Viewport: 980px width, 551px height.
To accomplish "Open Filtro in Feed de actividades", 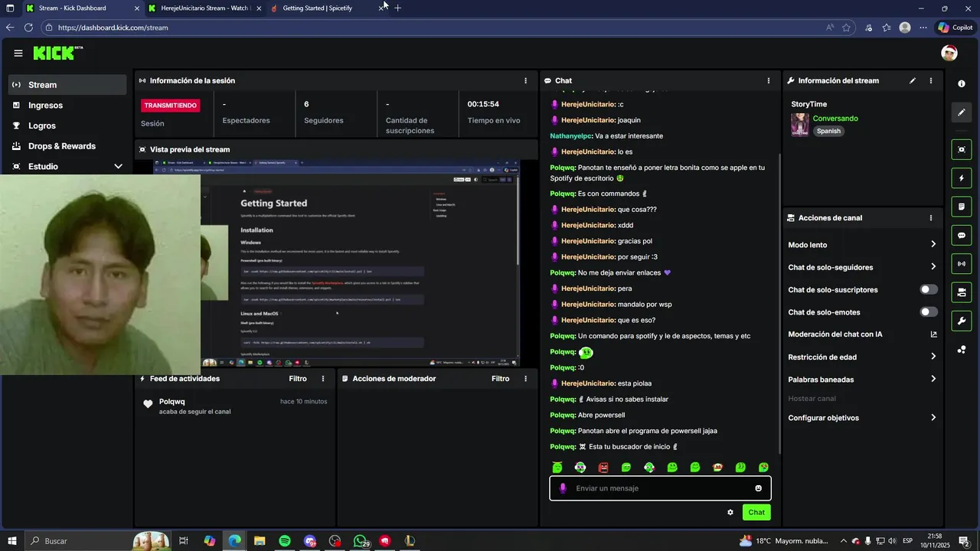I will 298,379.
